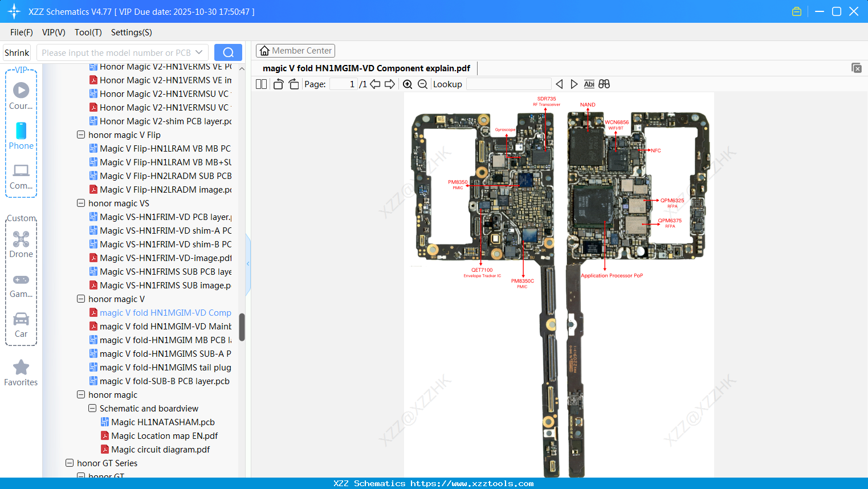Click the binoculars search icon
The width and height of the screenshot is (868, 489).
coord(604,84)
